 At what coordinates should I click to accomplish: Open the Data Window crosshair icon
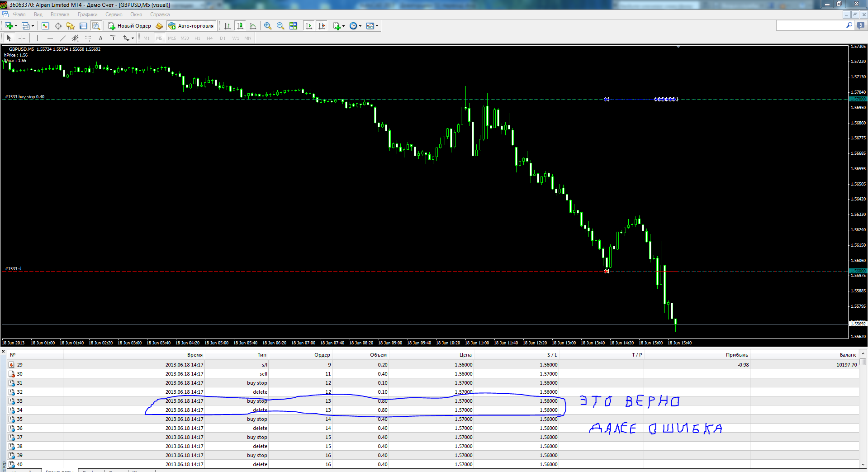click(58, 26)
